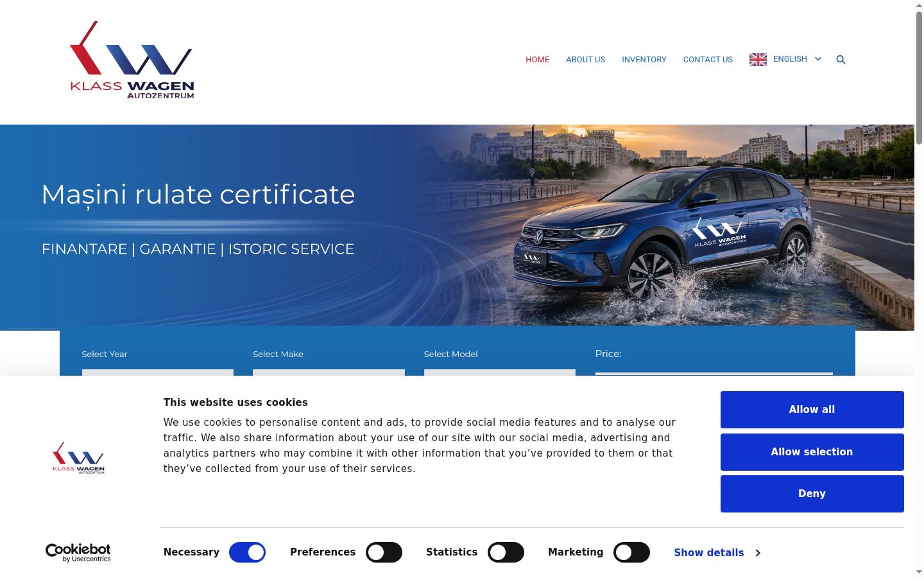Toggle the Necessary cookies switch
This screenshot has height=578, width=924.
pyautogui.click(x=247, y=552)
